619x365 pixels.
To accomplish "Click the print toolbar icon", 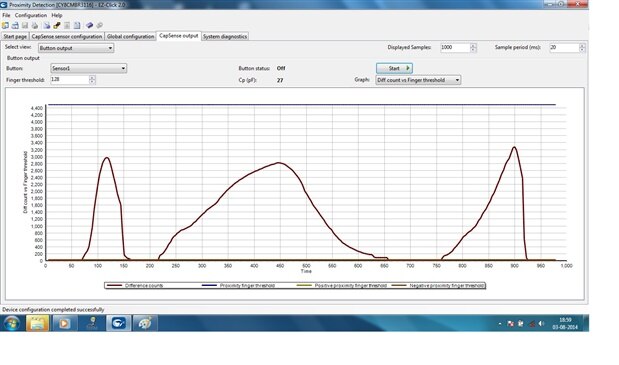I will (x=35, y=26).
